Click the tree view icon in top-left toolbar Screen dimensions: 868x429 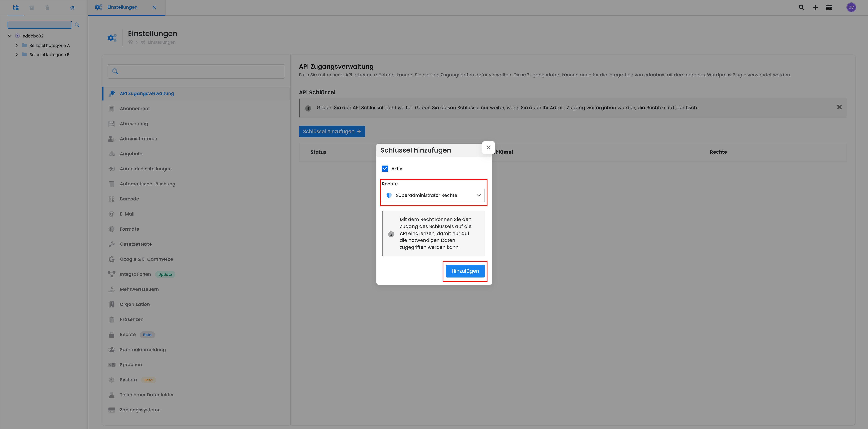click(15, 7)
